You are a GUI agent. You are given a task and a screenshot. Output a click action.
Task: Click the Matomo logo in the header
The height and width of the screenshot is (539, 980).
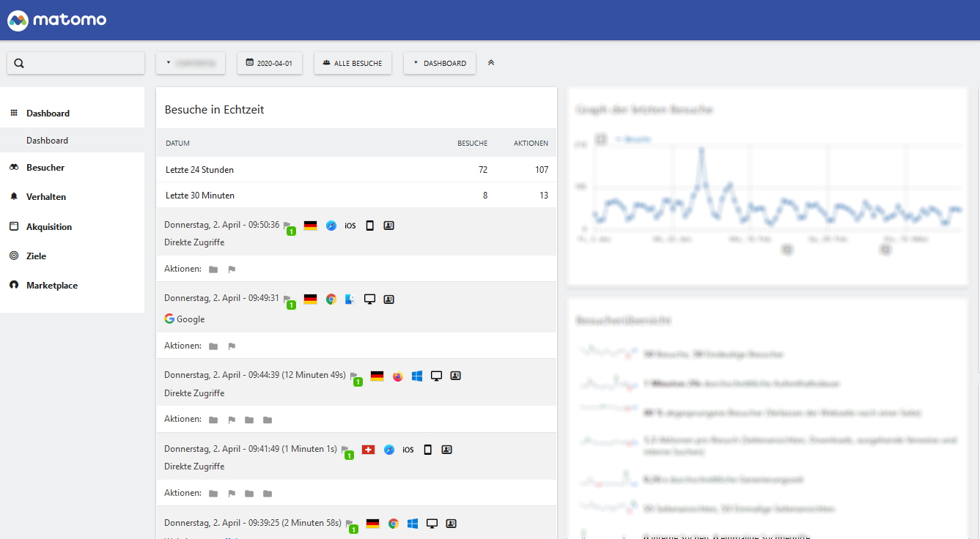pos(57,20)
